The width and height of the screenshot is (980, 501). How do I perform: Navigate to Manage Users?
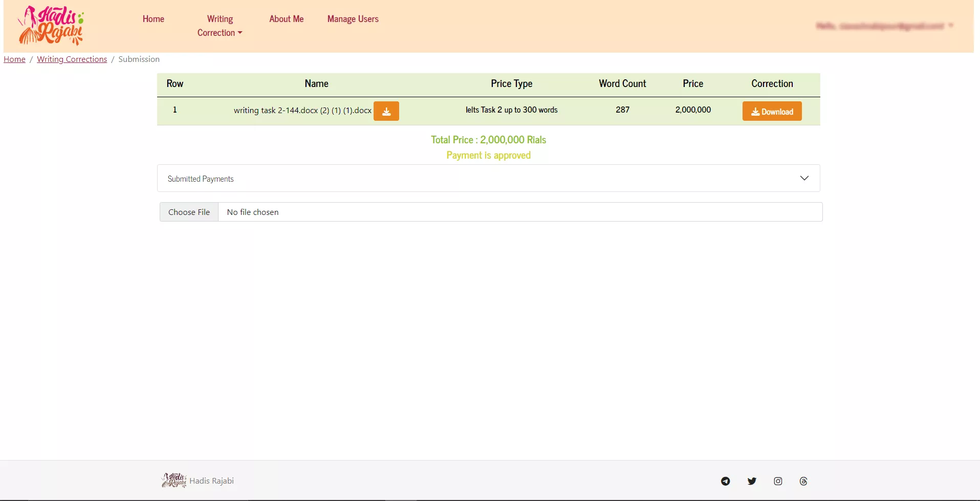point(353,19)
